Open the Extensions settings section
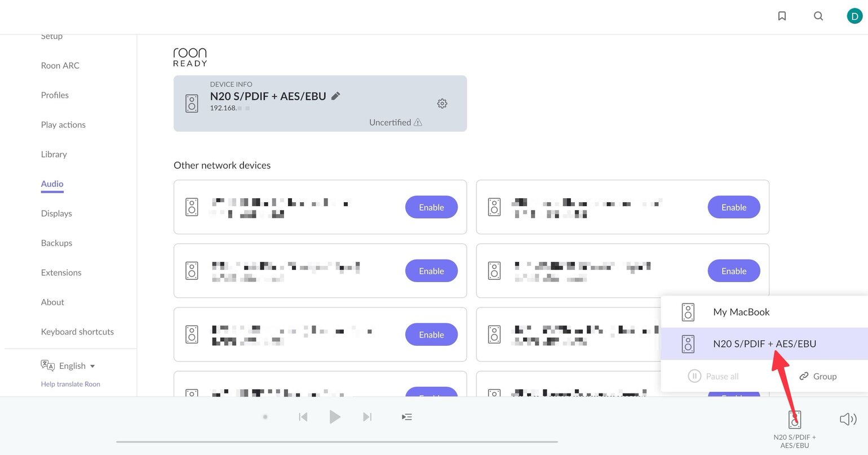 [x=61, y=273]
